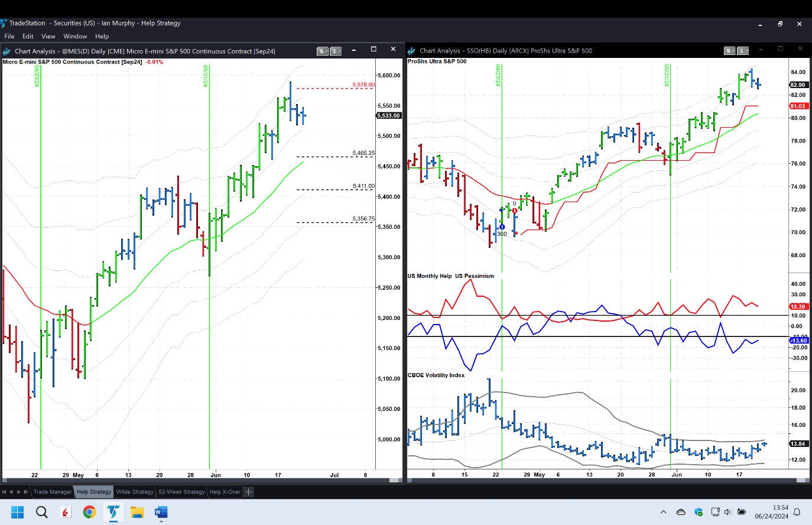This screenshot has height=525, width=812.
Task: Click the CBOE Volatility Index label
Action: tap(436, 375)
